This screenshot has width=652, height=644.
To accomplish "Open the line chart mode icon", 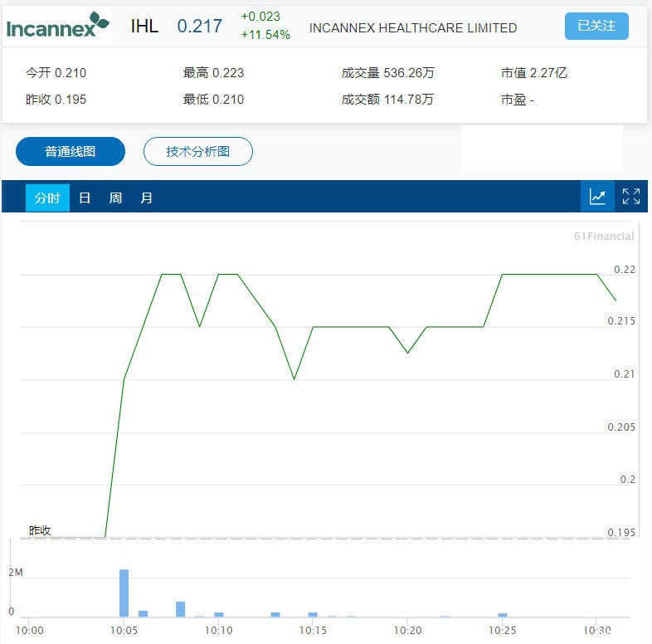I will pos(597,197).
